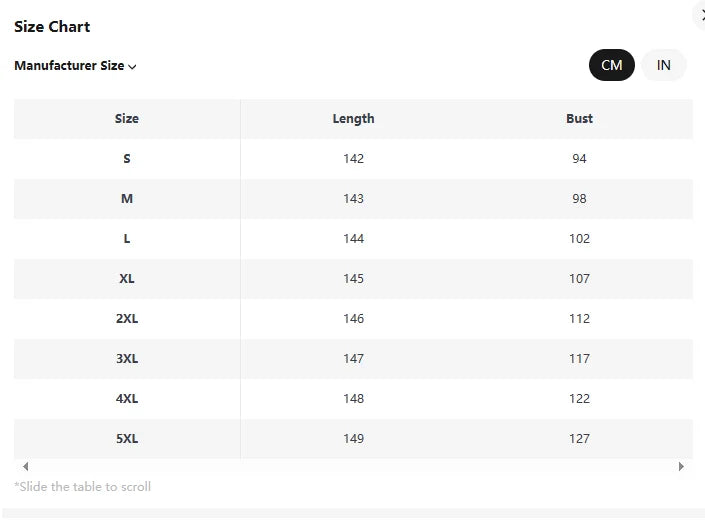Click the chevron next to Manufacturer Size
Viewport: 705px width, 521px height.
pos(133,67)
